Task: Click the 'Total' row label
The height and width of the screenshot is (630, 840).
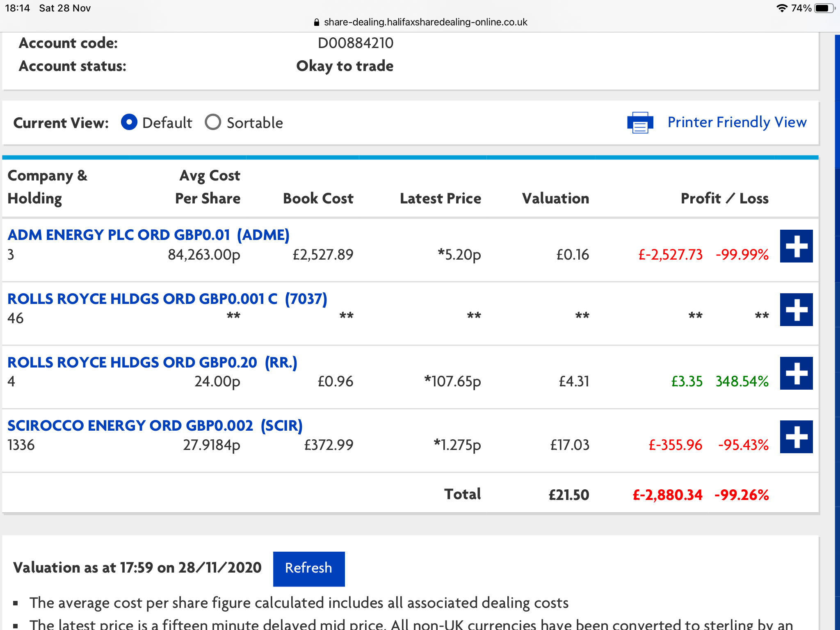Action: pyautogui.click(x=463, y=494)
